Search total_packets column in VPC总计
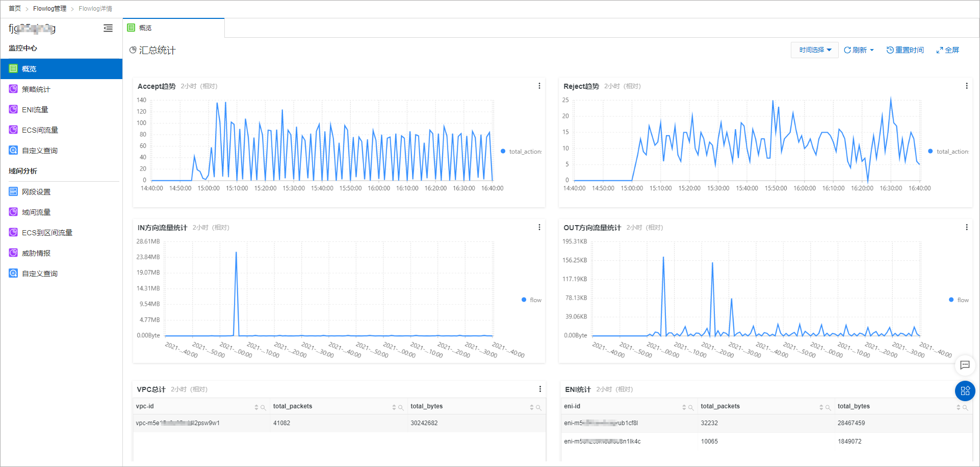 (x=401, y=407)
